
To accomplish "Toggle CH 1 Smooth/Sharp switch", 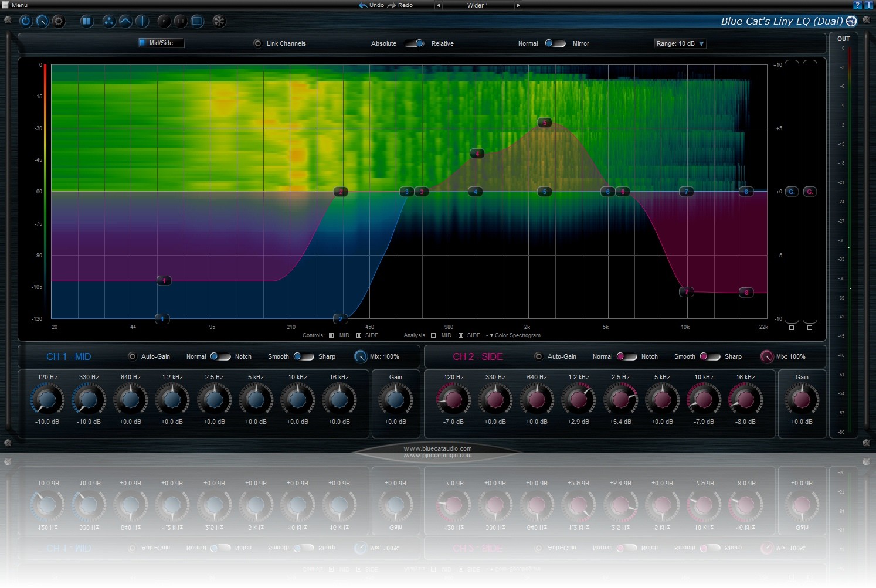I will [304, 356].
